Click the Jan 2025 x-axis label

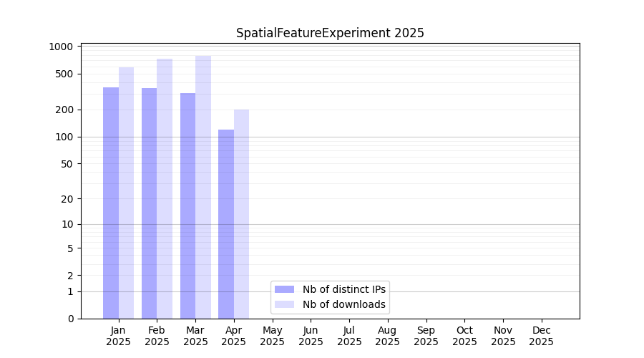119,336
